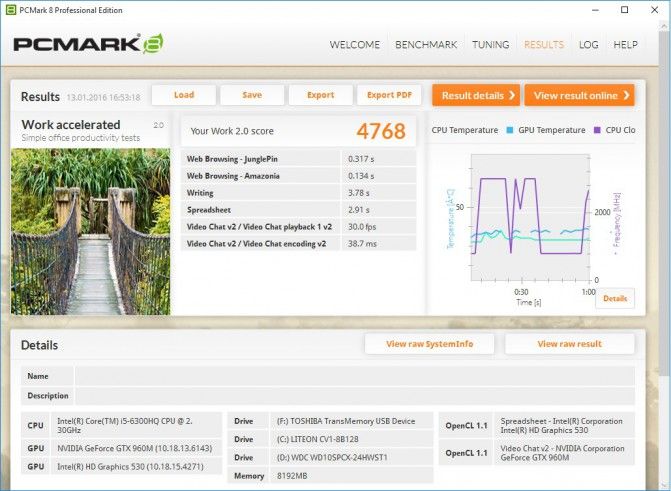This screenshot has height=491, width=671.
Task: Click View result online button
Action: tap(579, 95)
